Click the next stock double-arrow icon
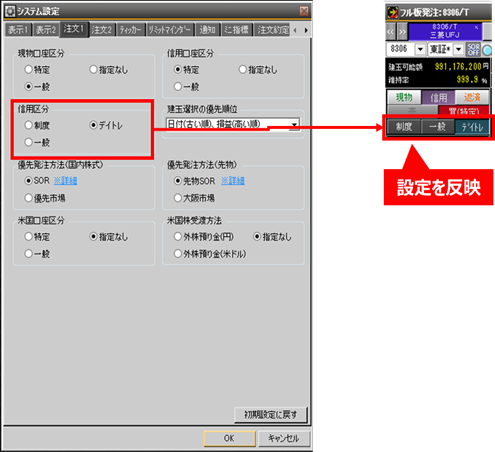The height and width of the screenshot is (452, 495). pyautogui.click(x=402, y=32)
